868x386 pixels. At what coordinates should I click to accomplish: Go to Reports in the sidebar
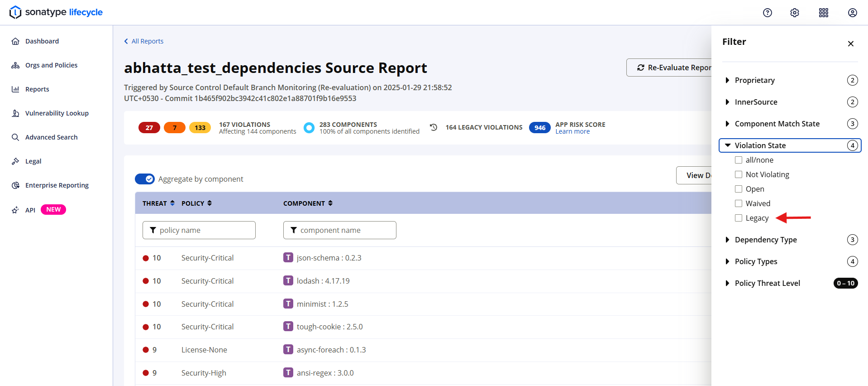[x=37, y=89]
